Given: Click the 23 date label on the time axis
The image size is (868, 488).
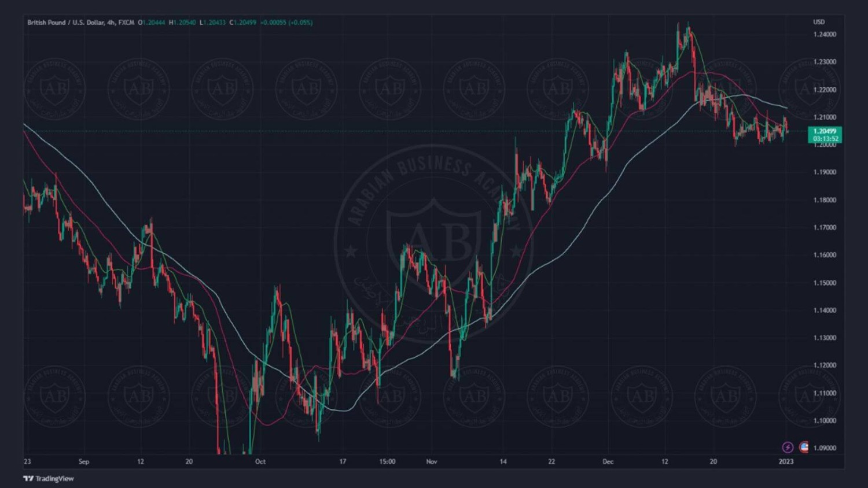Looking at the screenshot, I should tap(27, 461).
